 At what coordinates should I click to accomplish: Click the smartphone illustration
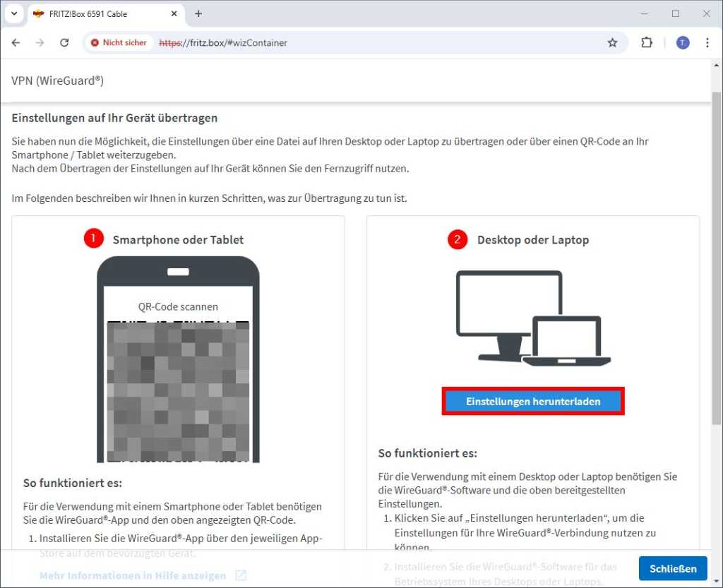tap(177, 360)
